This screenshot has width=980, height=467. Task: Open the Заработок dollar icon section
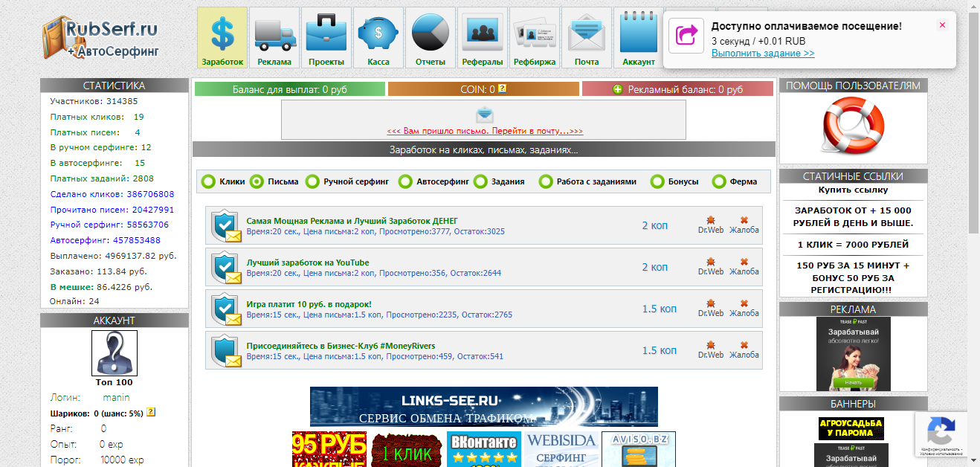tap(222, 38)
